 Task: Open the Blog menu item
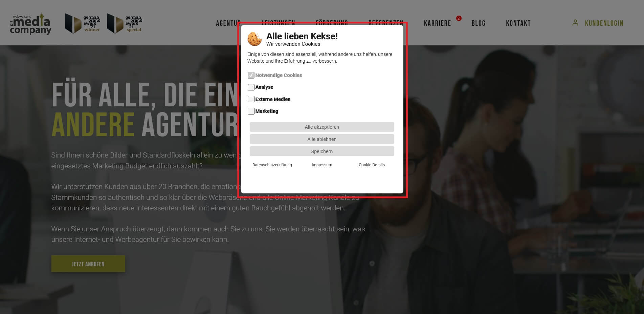click(x=479, y=23)
